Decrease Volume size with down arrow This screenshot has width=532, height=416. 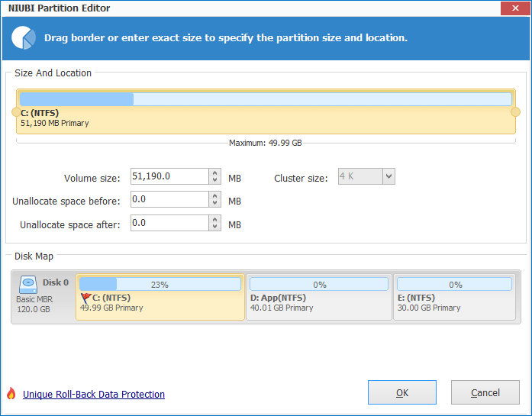[x=214, y=180]
